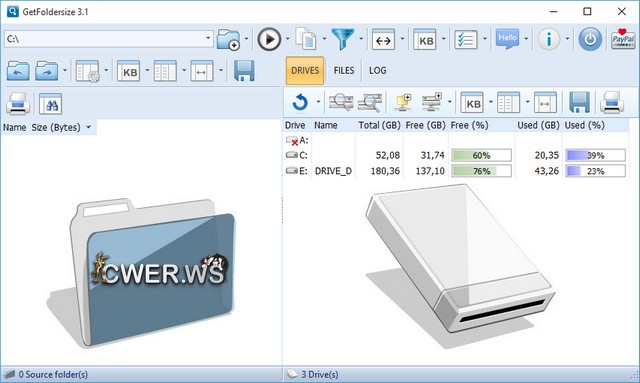Click the blue power exit button
The image size is (640, 383).
tap(590, 39)
